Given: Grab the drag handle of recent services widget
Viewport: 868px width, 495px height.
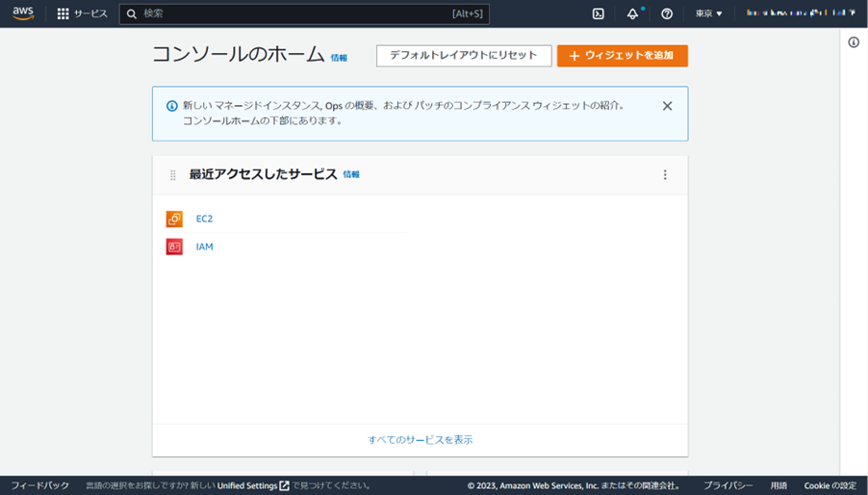Looking at the screenshot, I should [173, 175].
